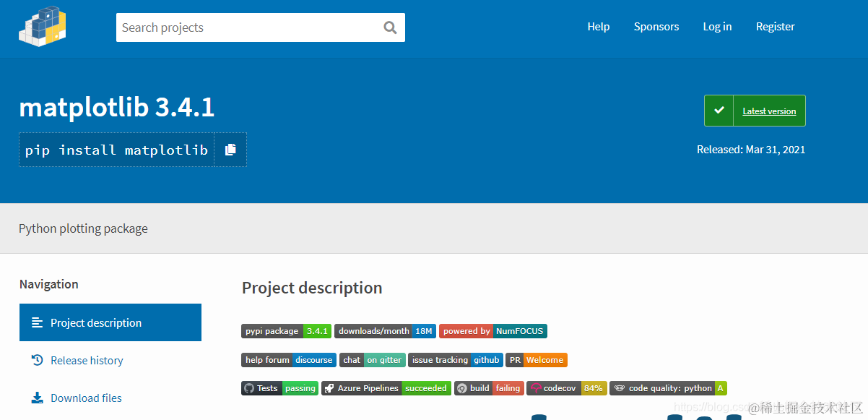Viewport: 868px width, 420px height.
Task: Open the help forum discourse badge
Action: (x=289, y=360)
